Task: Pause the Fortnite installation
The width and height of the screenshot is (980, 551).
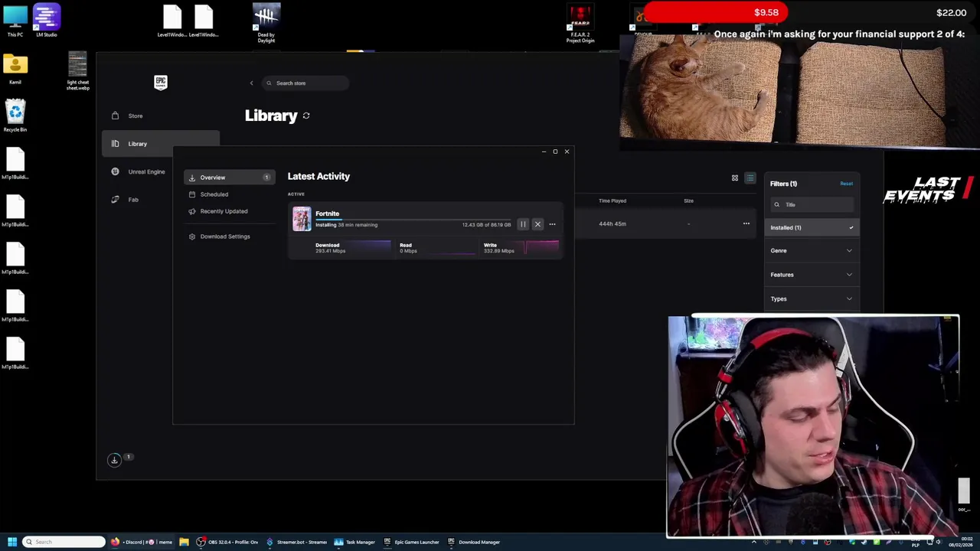Action: pos(523,224)
